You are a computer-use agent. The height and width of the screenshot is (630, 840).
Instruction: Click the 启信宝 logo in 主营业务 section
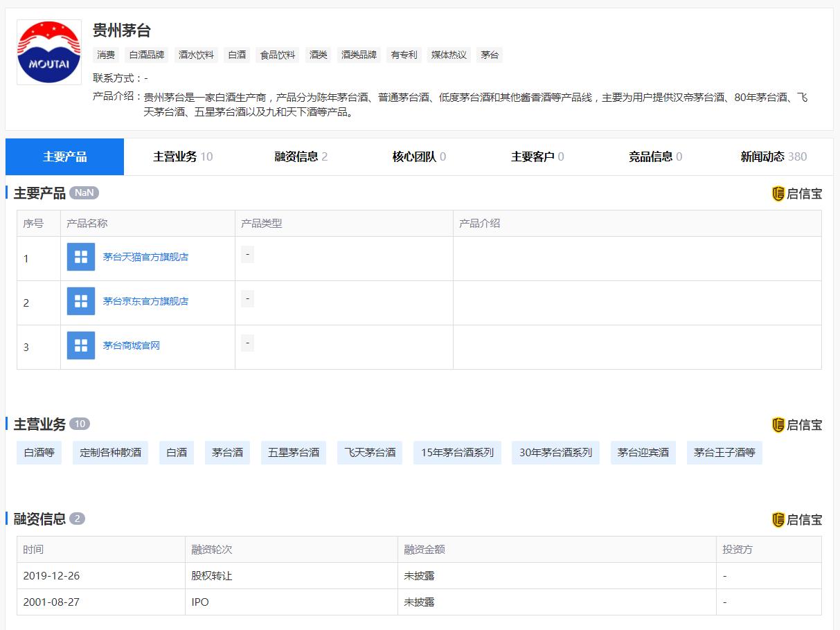click(796, 425)
